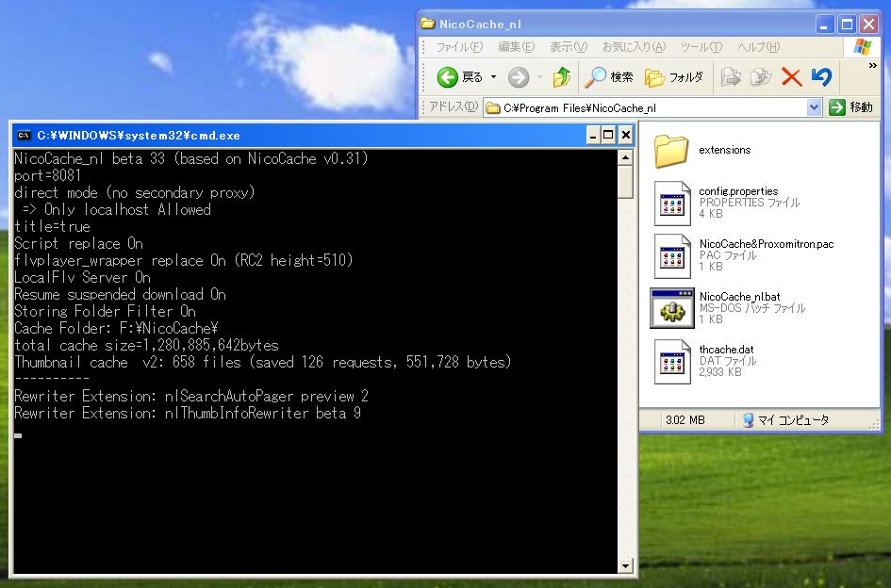Viewport: 891px width, 588px height.
Task: Minimize the cmd.exe window
Action: pos(593,135)
